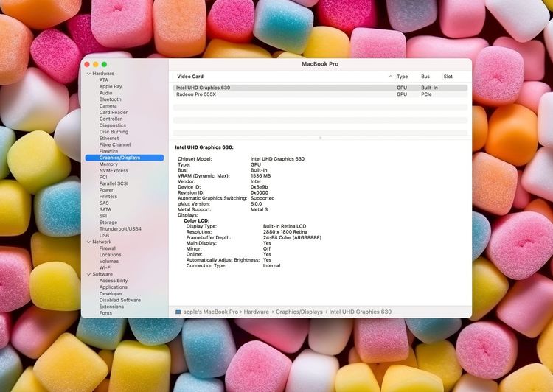Click the Software section label

tap(102, 274)
